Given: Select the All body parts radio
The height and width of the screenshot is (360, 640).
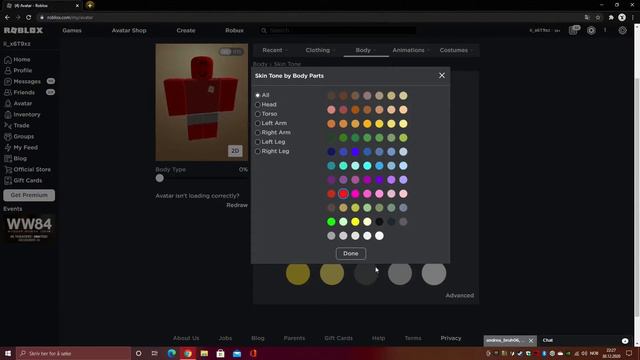Looking at the screenshot, I should (x=258, y=95).
